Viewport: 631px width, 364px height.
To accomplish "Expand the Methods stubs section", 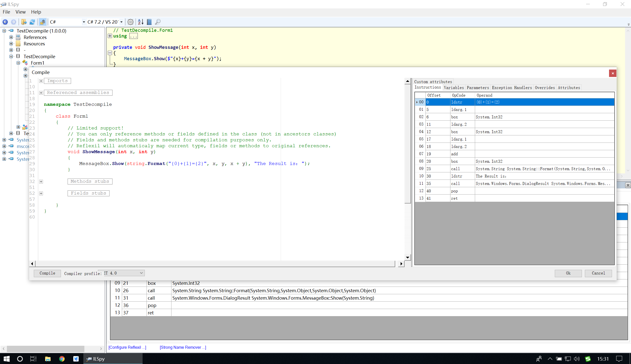I will tap(40, 181).
